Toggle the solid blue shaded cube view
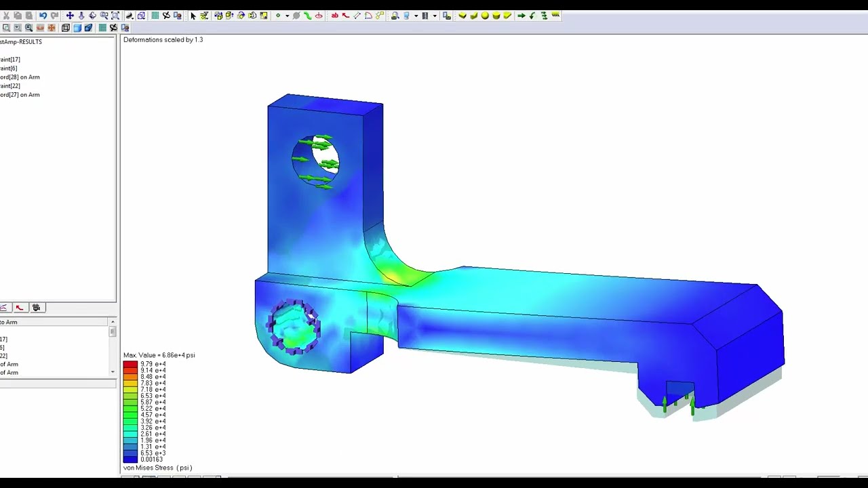This screenshot has width=868, height=488. pyautogui.click(x=77, y=28)
